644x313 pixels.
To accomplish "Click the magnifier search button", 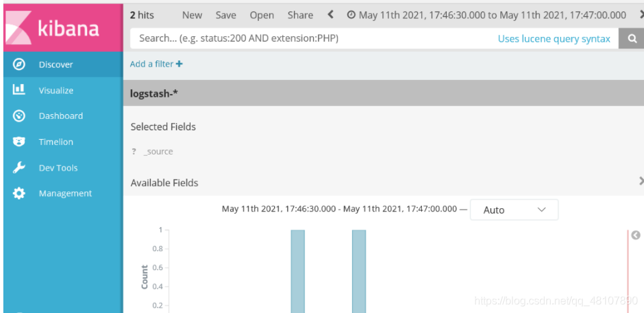I will tap(632, 39).
